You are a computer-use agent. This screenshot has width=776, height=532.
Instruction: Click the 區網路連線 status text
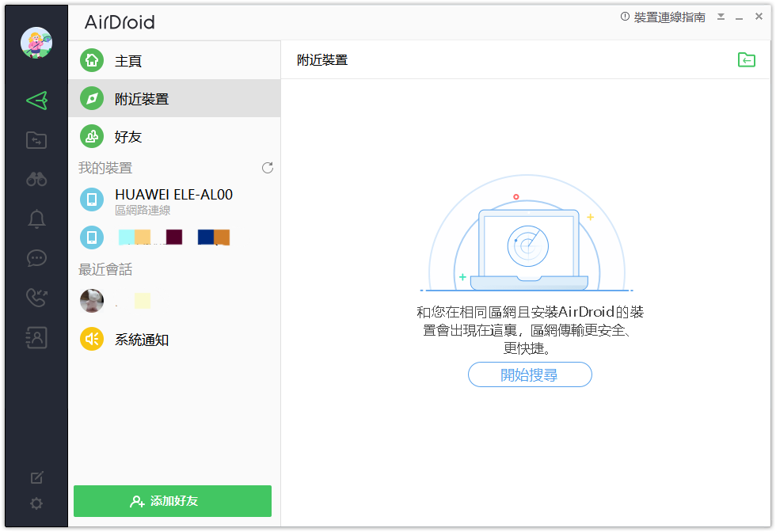pyautogui.click(x=143, y=211)
